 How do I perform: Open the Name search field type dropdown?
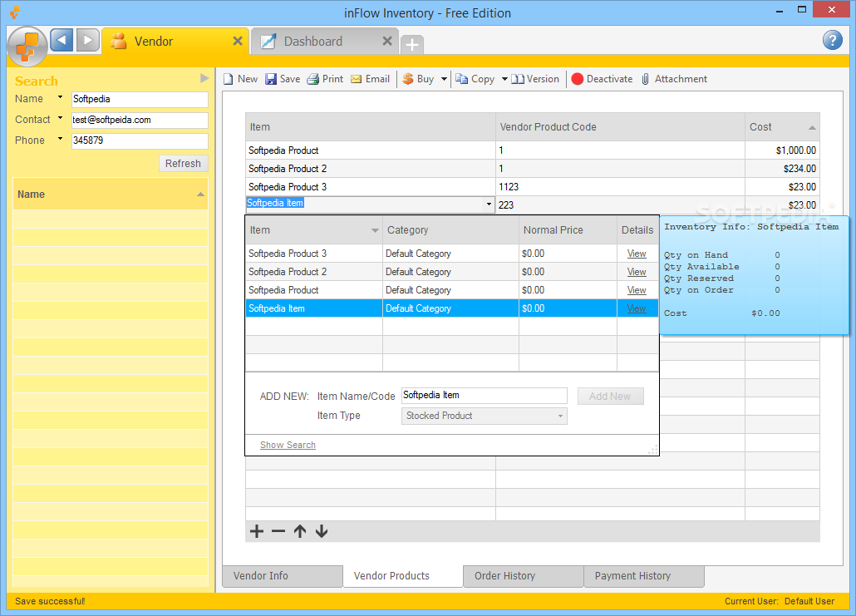pos(60,97)
